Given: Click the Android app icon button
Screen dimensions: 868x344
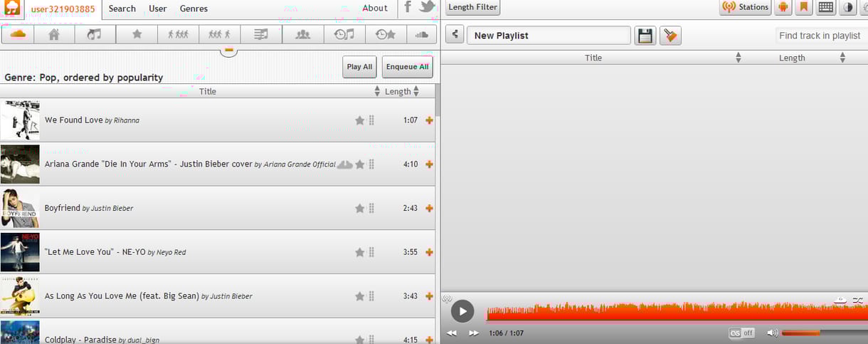Looking at the screenshot, I should (x=783, y=7).
